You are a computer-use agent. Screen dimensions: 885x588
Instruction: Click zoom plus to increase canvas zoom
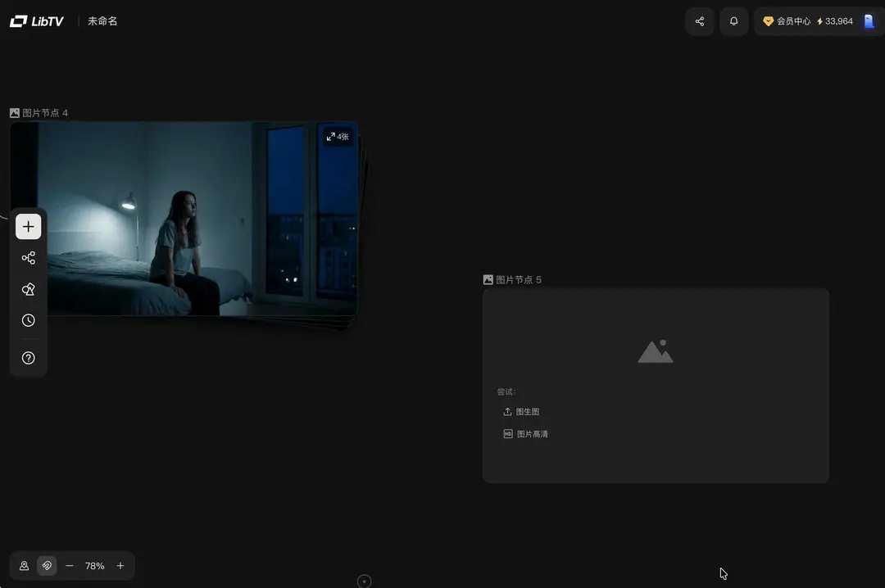(120, 565)
